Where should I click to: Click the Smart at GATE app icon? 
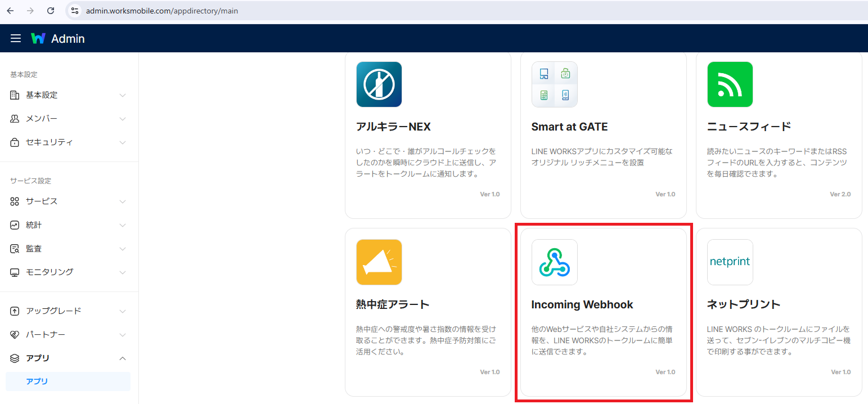click(x=555, y=84)
